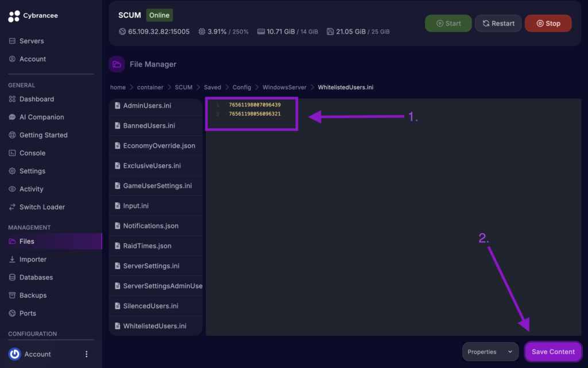
Task: Open server Settings via the gear icon
Action: pos(13,171)
